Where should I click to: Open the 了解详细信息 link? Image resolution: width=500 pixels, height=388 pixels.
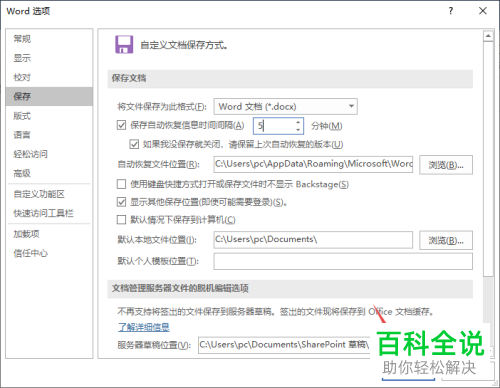point(144,327)
